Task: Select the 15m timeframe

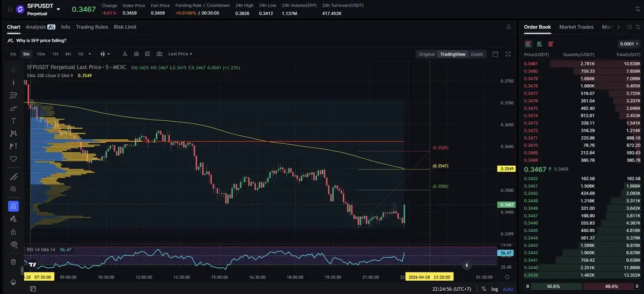Action: click(x=41, y=54)
